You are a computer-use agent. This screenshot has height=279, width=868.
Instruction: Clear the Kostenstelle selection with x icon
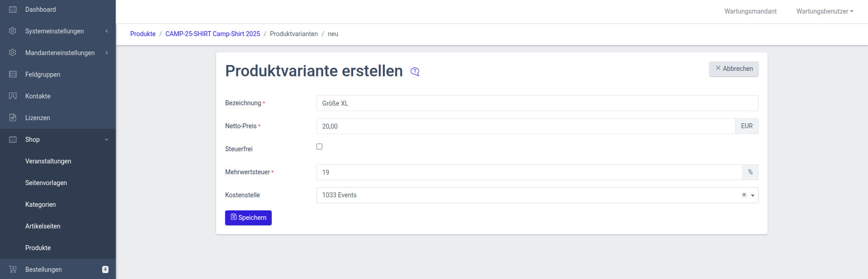(x=744, y=195)
